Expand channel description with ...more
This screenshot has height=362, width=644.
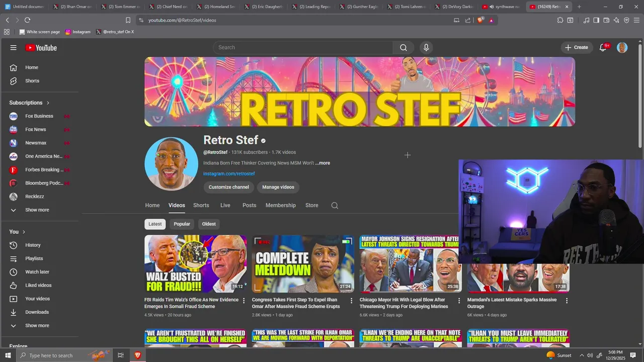tap(323, 163)
